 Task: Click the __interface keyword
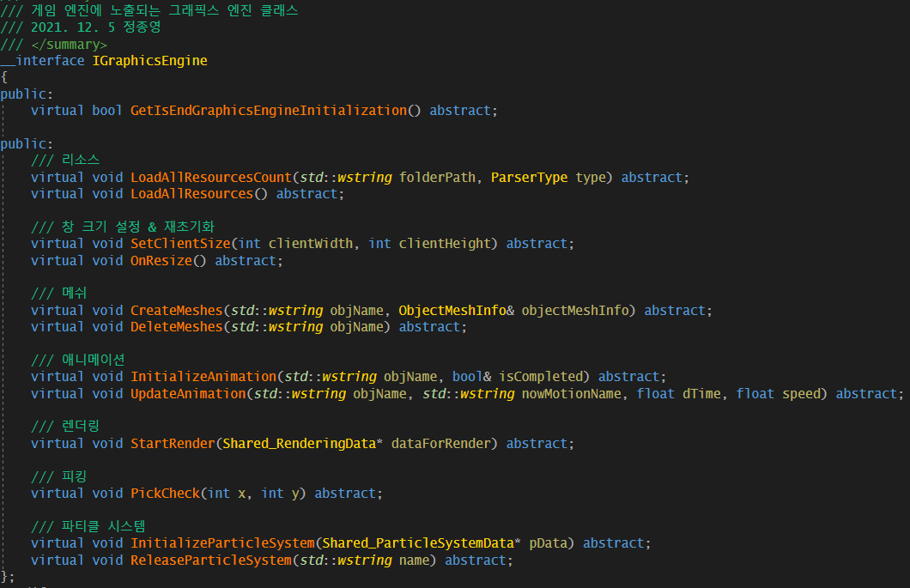(42, 61)
